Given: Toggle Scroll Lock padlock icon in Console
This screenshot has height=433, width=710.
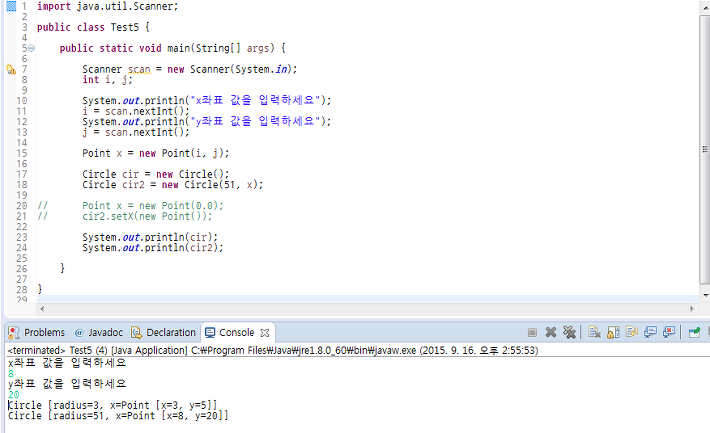Looking at the screenshot, I should coord(613,332).
